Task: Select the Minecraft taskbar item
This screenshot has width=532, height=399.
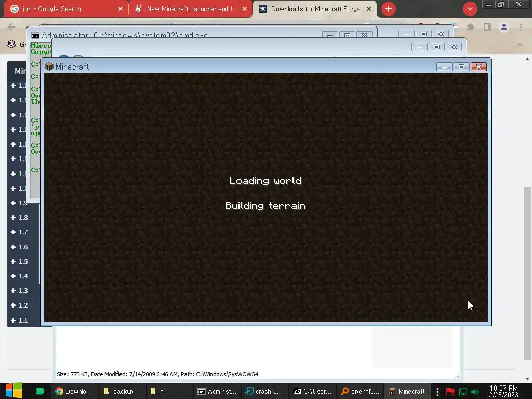Action: click(x=407, y=391)
